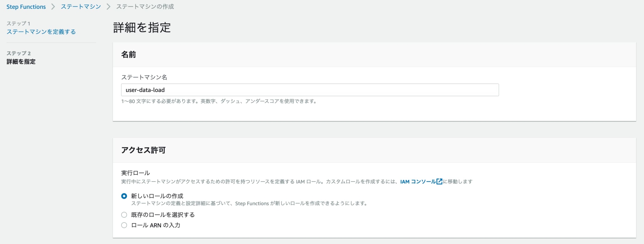Open the external link icon beside IAM コンソール

click(439, 182)
